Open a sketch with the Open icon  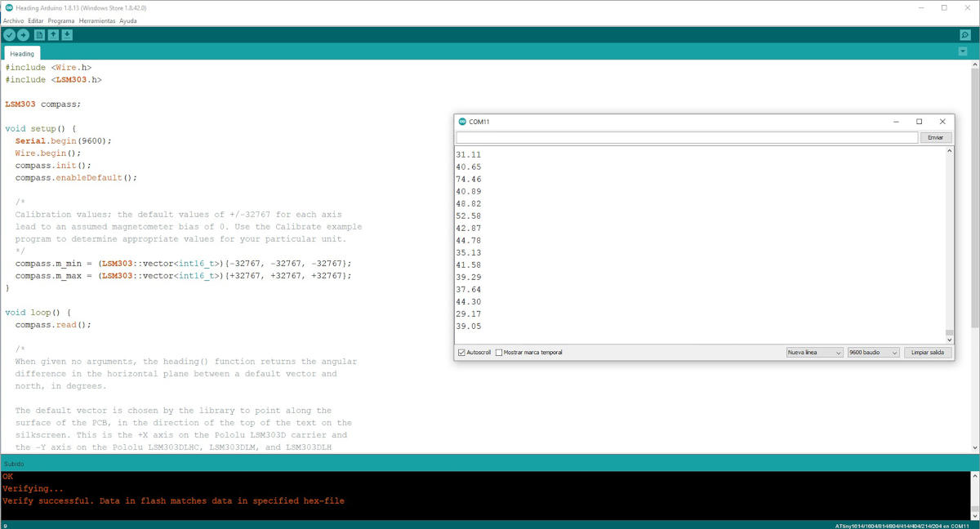[x=53, y=35]
